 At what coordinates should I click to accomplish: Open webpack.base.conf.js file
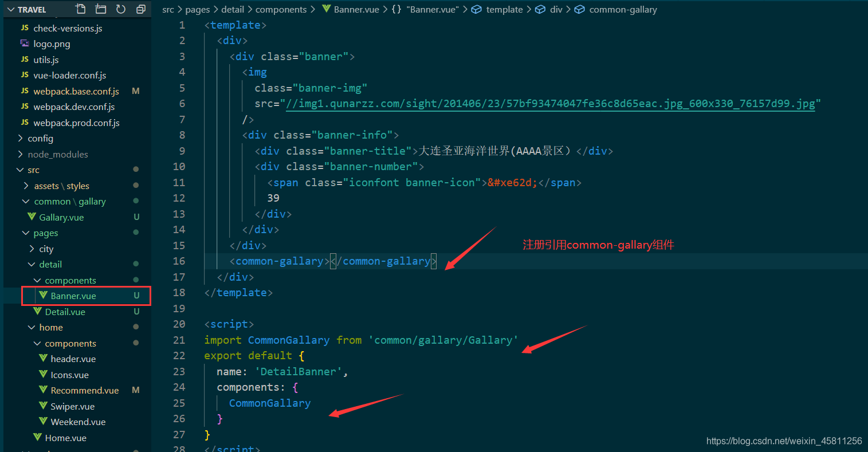click(x=76, y=91)
